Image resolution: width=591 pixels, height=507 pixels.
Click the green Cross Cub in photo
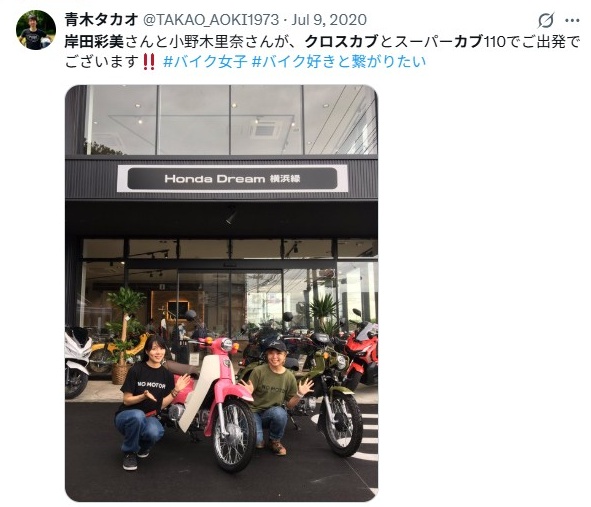coord(327,390)
